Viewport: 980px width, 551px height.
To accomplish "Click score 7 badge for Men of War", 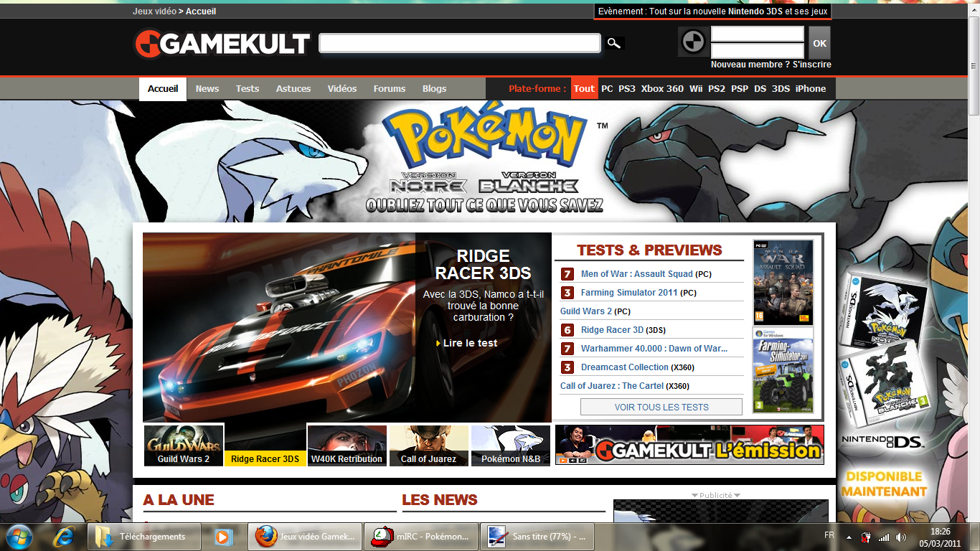I will click(567, 274).
